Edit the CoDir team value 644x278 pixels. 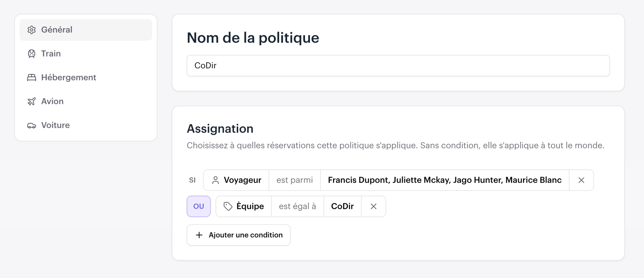[x=342, y=207]
